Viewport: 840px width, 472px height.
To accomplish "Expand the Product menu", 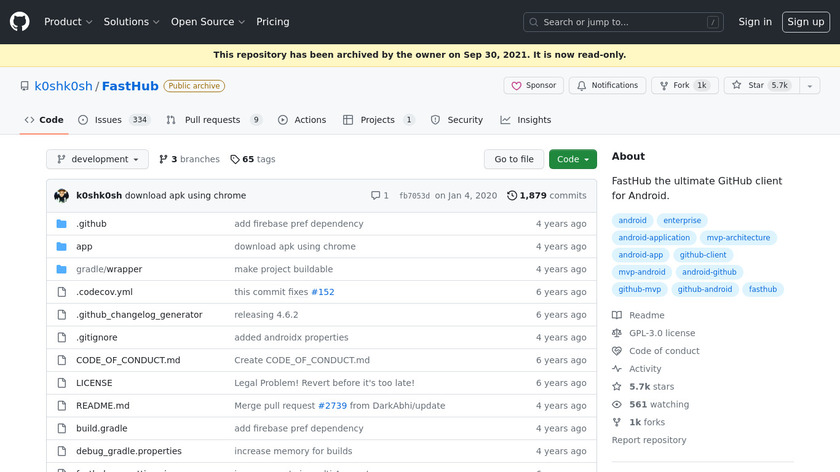I will click(x=68, y=22).
